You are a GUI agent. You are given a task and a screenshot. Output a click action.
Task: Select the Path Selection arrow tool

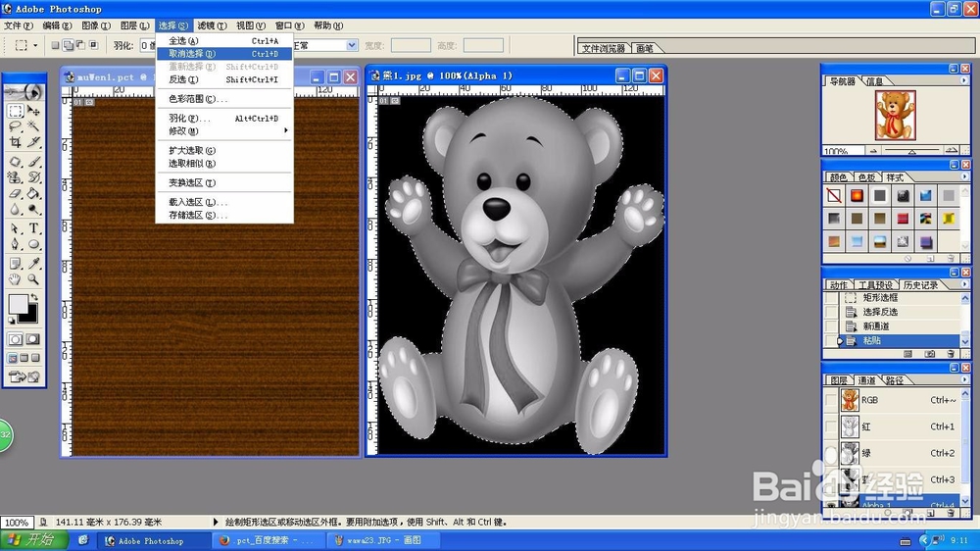pyautogui.click(x=16, y=228)
